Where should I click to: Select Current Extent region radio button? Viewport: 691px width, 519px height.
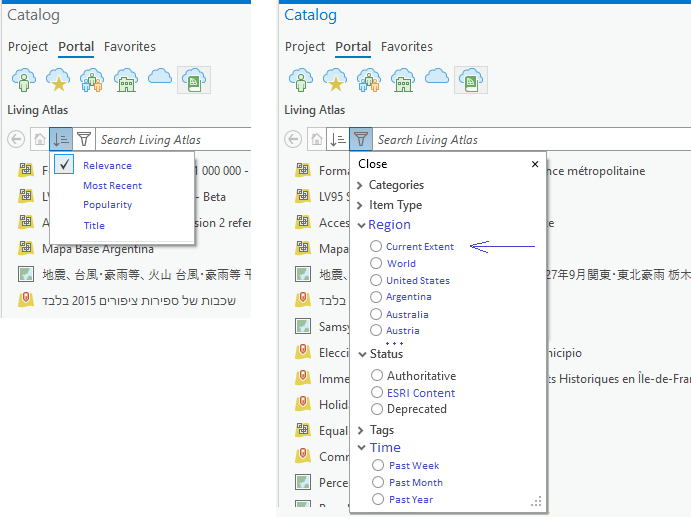click(375, 246)
